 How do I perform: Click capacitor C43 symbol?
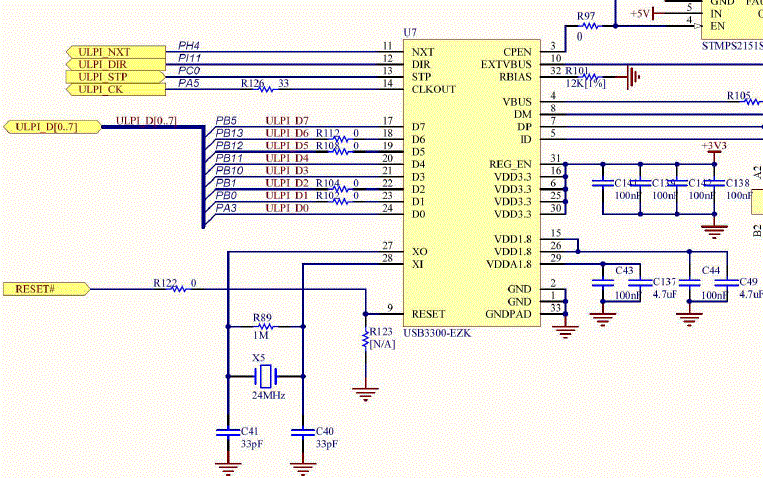(x=603, y=282)
